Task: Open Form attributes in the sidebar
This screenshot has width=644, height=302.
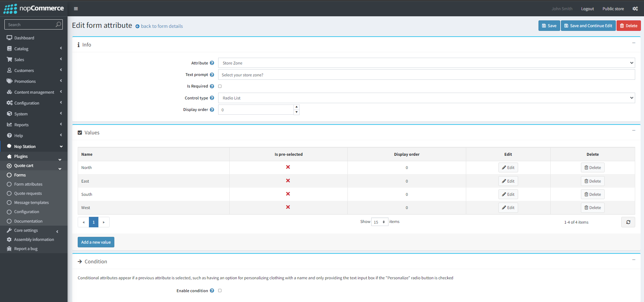Action: coord(34,184)
